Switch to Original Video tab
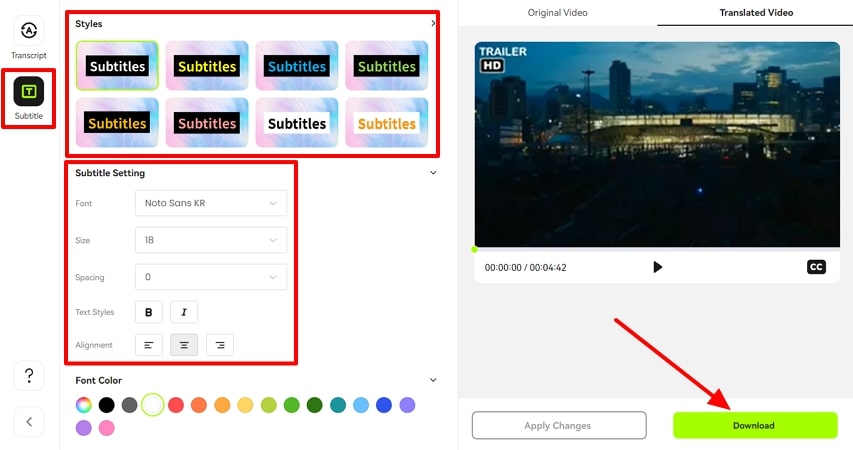This screenshot has height=450, width=853. pyautogui.click(x=558, y=13)
